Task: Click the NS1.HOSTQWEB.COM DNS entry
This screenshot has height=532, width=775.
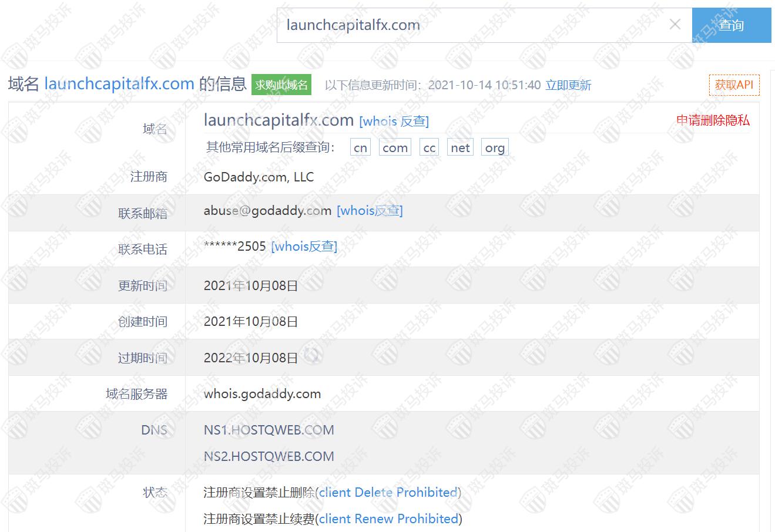Action: pyautogui.click(x=269, y=430)
